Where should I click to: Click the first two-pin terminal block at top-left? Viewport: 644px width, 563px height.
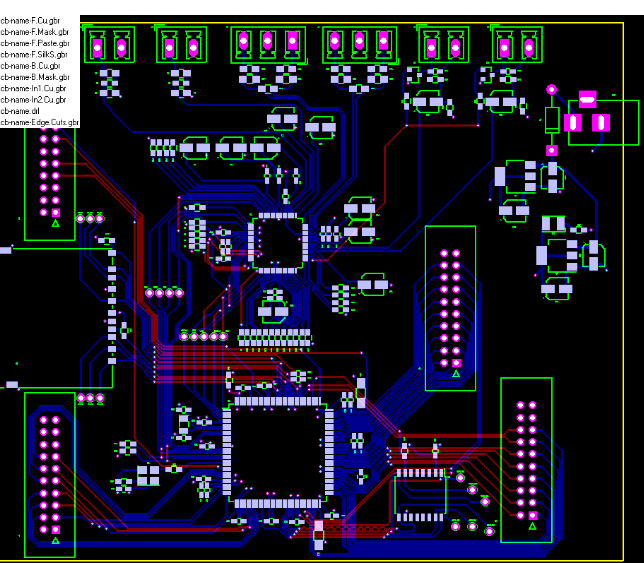coord(109,46)
